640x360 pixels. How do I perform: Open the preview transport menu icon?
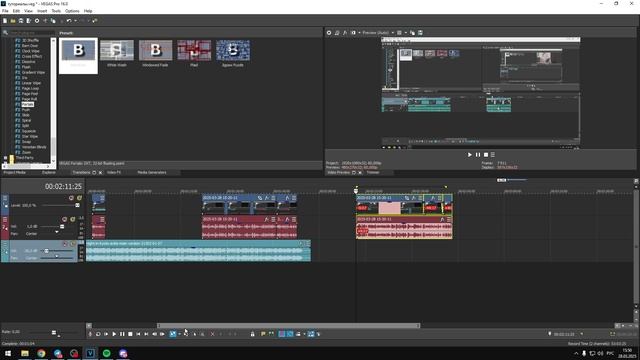(x=493, y=155)
